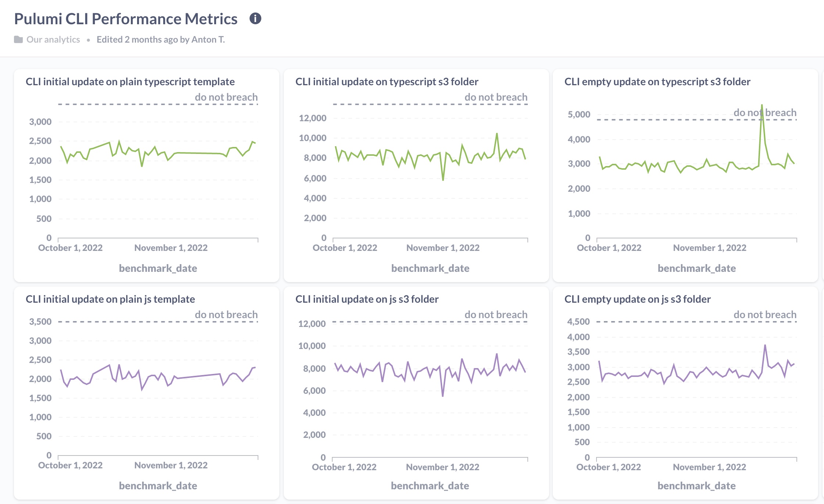Click the Pulumi CLI Performance Metrics title
The height and width of the screenshot is (504, 824).
[126, 19]
